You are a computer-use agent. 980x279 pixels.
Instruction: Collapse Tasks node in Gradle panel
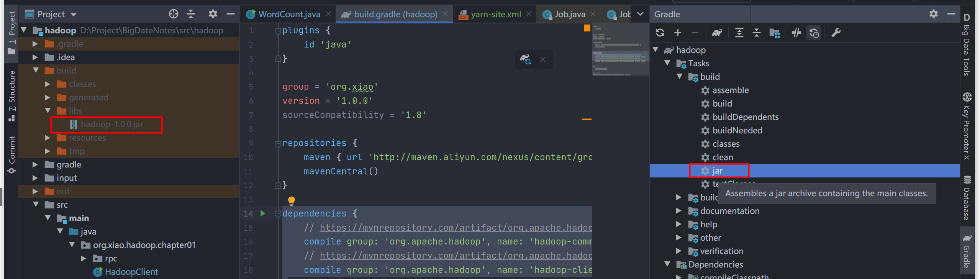[x=667, y=63]
